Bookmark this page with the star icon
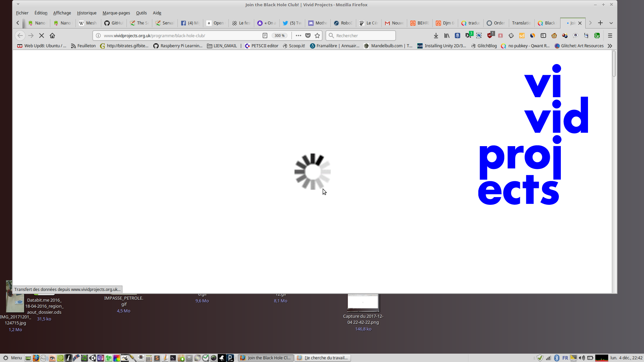 coord(317,36)
